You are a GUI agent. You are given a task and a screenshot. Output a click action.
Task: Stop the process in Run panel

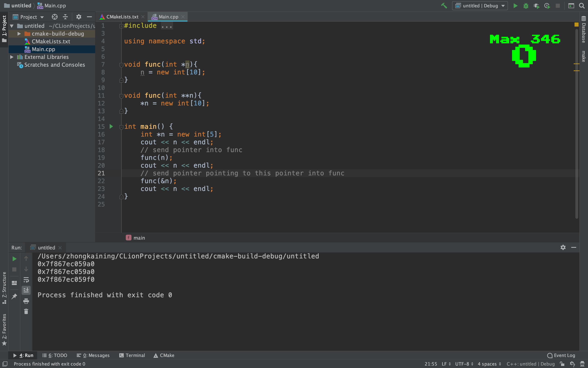coord(14,269)
